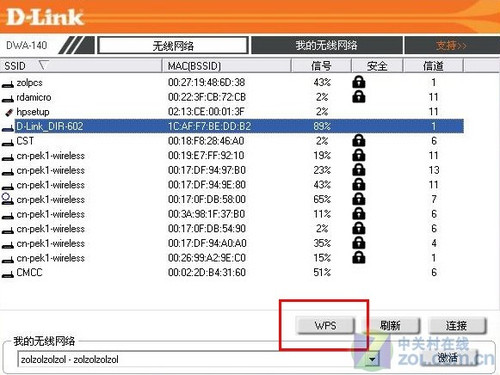Click channel 13 value
The image size is (500, 375).
pyautogui.click(x=434, y=170)
